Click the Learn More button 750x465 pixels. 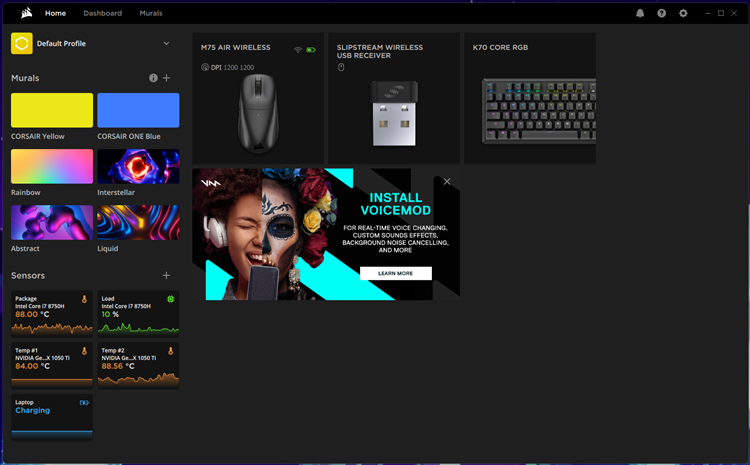point(396,273)
